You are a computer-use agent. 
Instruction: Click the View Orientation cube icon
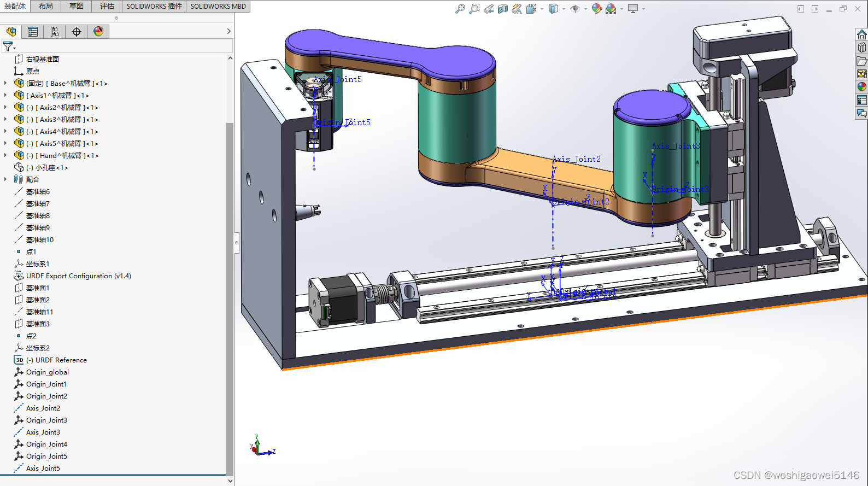pyautogui.click(x=531, y=9)
